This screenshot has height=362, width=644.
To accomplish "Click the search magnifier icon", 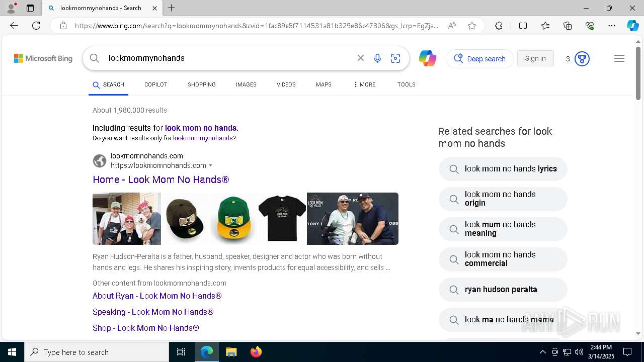I will pos(94,58).
